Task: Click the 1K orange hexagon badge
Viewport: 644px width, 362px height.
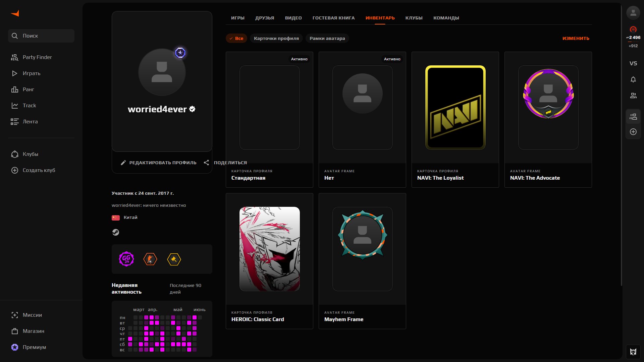Action: tap(150, 259)
